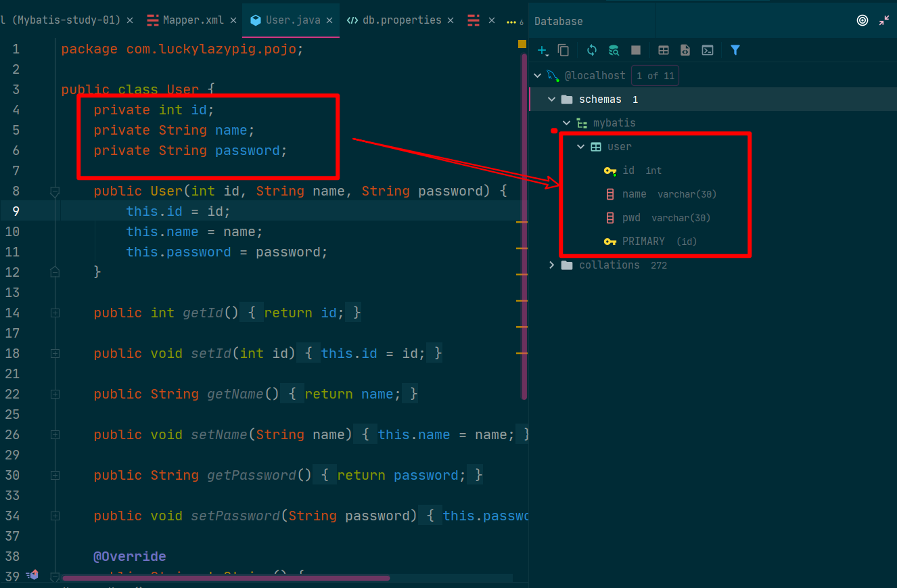Click the 'schemas 1' row label

tap(608, 99)
